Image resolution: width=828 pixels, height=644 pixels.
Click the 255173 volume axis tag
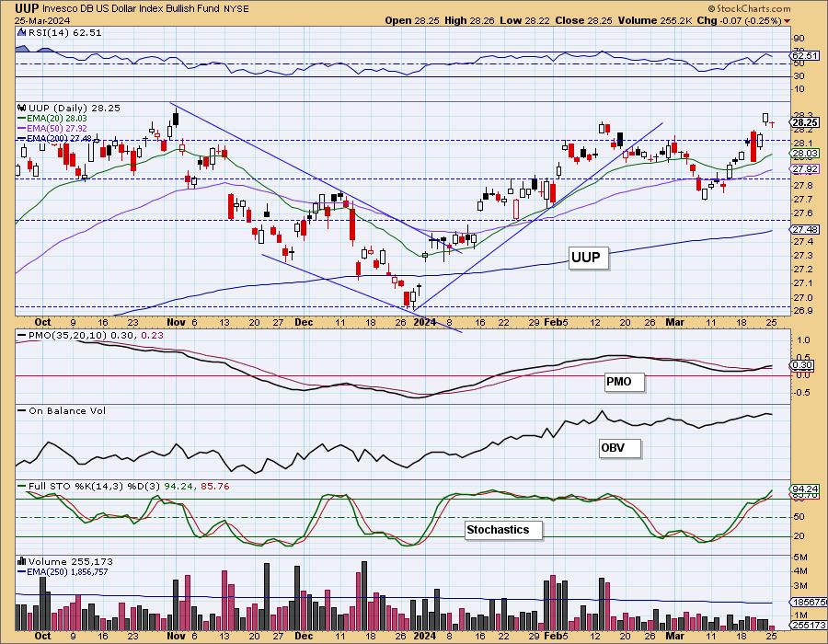coord(807,625)
